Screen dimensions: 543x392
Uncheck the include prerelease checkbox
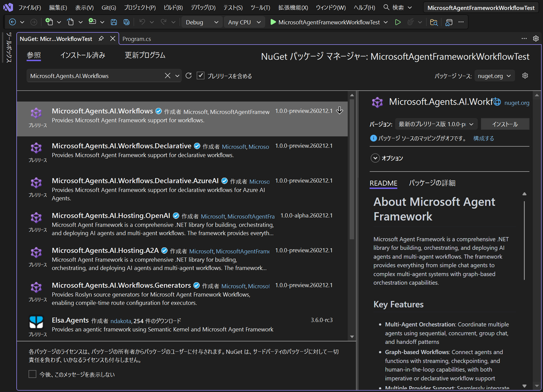tap(201, 76)
